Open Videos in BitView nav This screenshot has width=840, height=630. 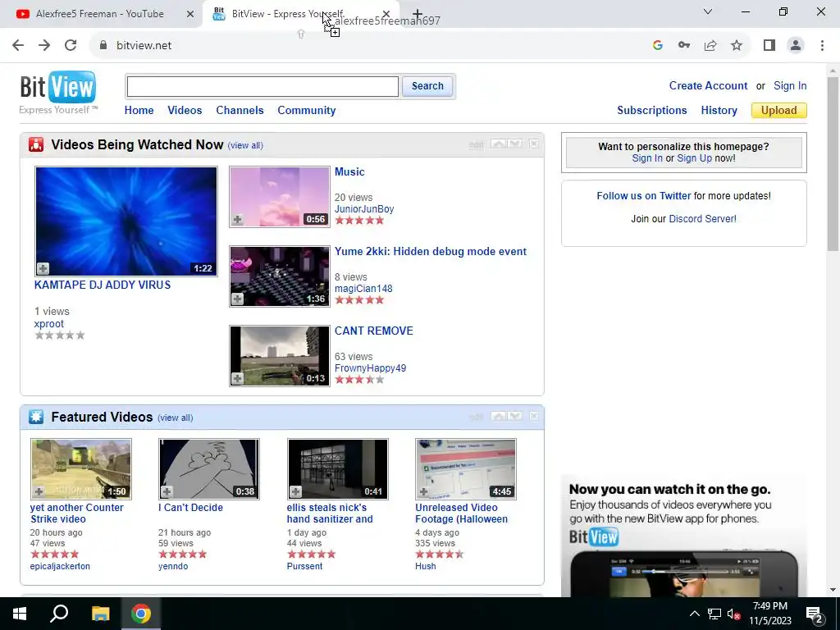tap(185, 111)
